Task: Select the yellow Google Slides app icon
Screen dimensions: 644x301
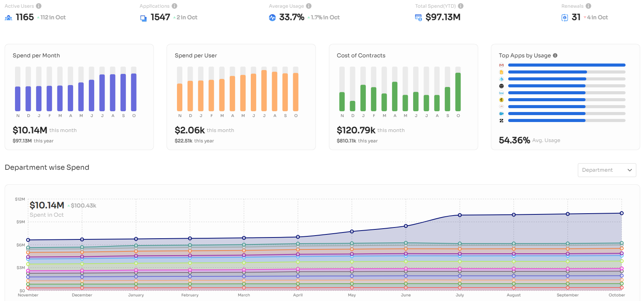Action: pyautogui.click(x=501, y=72)
